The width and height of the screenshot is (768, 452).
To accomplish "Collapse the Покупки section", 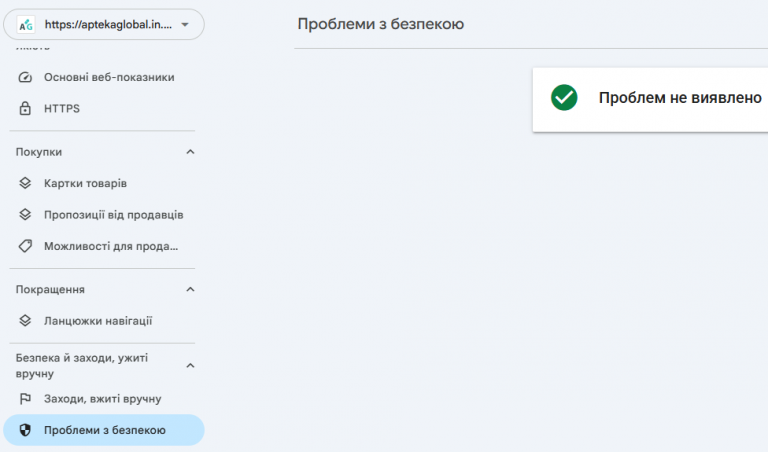I will 190,152.
